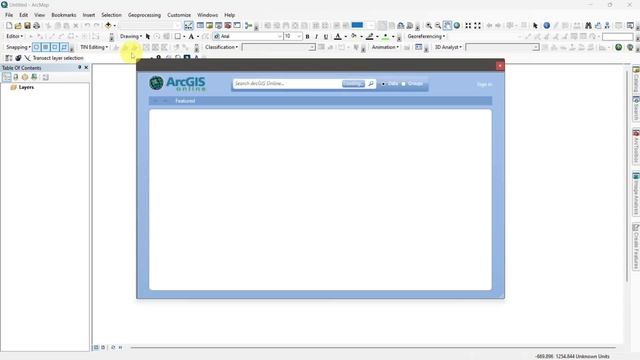Select the Zoom Out tool
The image size is (640, 360).
point(438,26)
